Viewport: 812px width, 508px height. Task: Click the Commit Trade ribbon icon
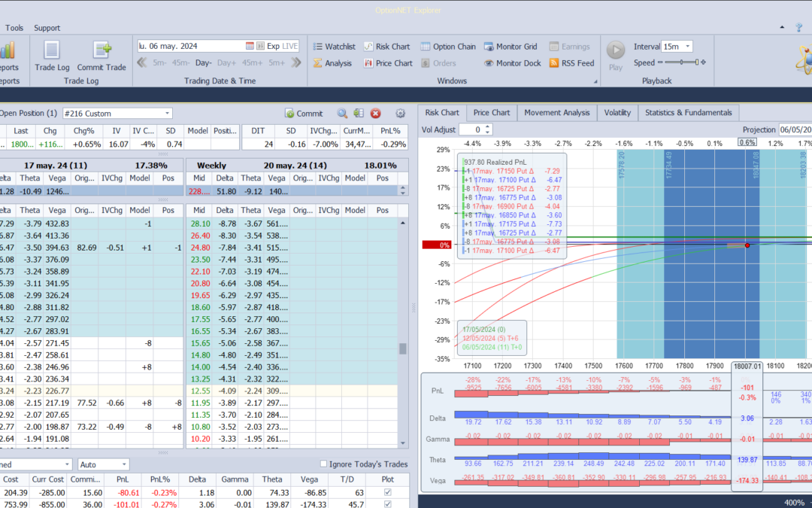tap(101, 56)
